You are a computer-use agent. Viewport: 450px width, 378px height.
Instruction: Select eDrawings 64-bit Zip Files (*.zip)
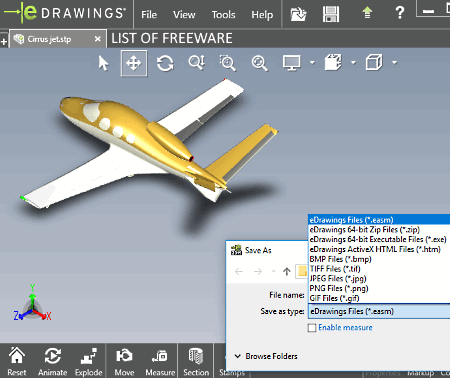point(379,230)
